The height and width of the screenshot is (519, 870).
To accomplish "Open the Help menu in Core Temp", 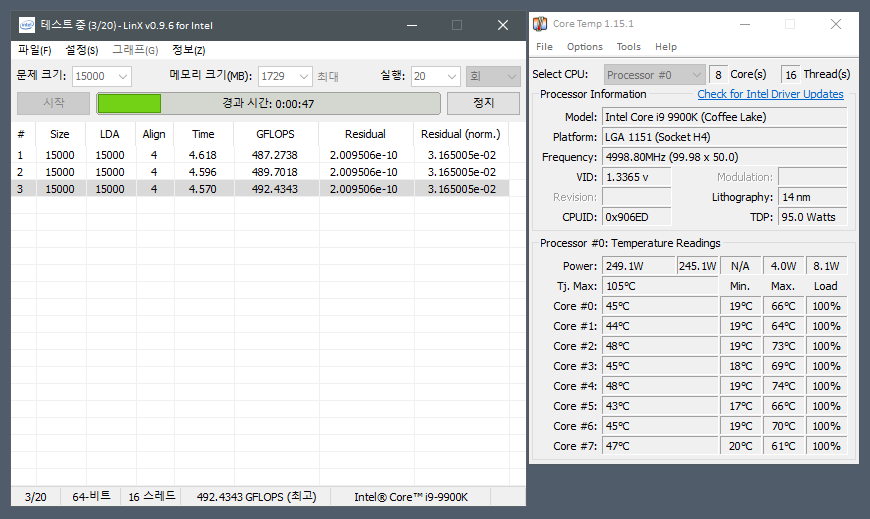I will (666, 47).
